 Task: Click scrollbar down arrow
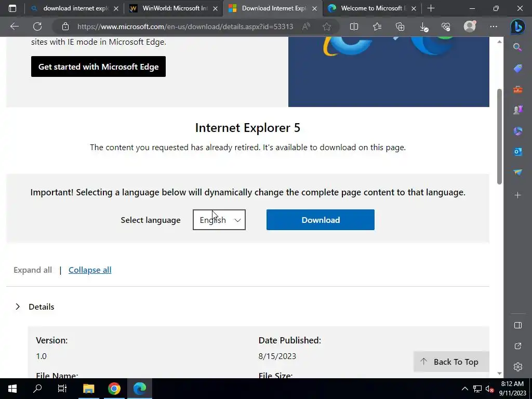tap(499, 374)
